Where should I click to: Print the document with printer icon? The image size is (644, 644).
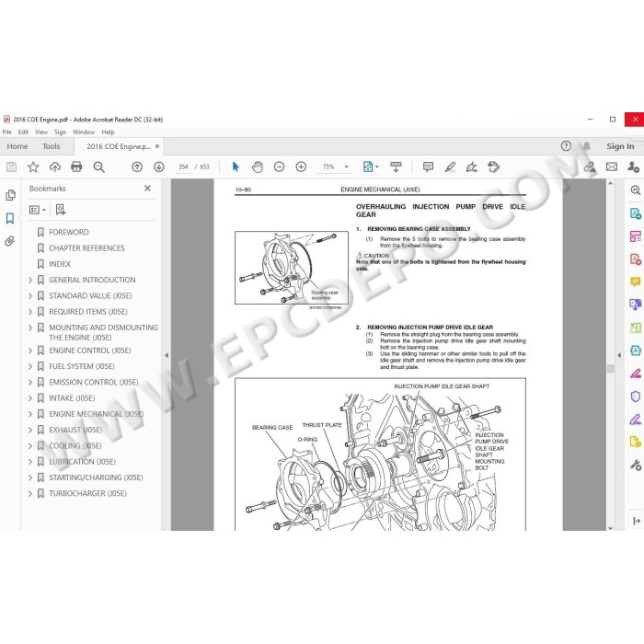(x=76, y=167)
